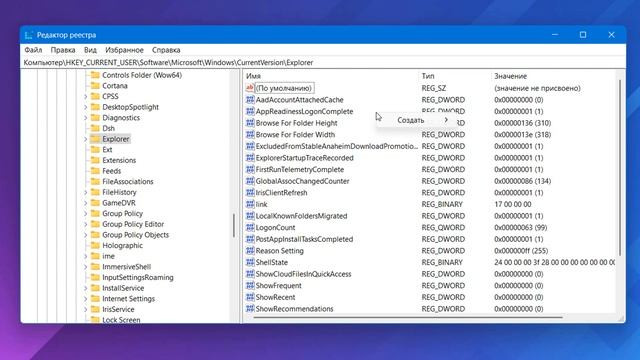Expand the IrisService key
Viewport: 640px width, 360px height.
coord(86,309)
